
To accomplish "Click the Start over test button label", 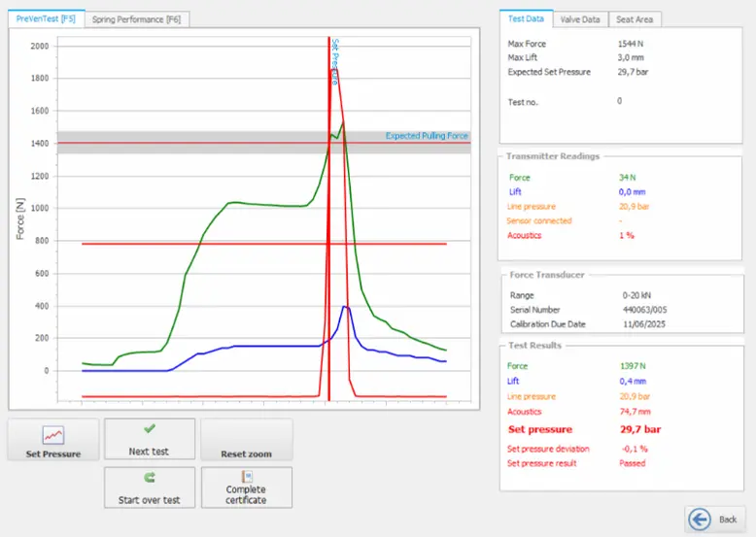I will pyautogui.click(x=149, y=500).
